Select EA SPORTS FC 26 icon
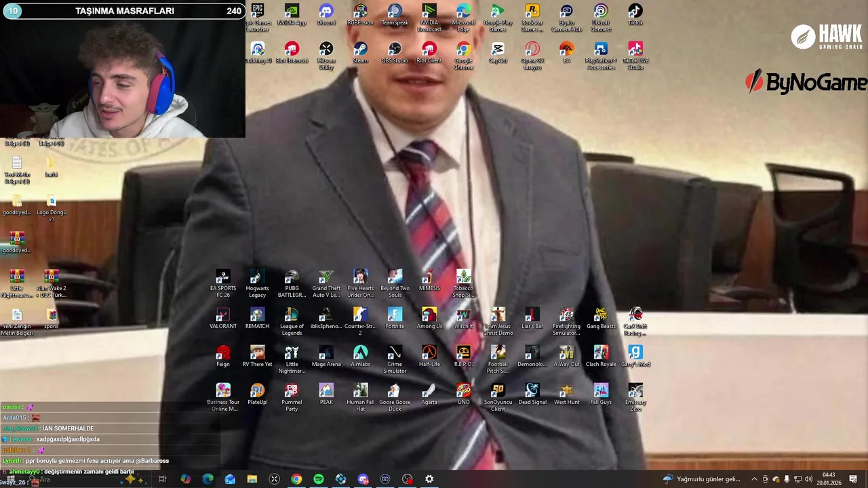868x488 pixels. click(x=223, y=283)
